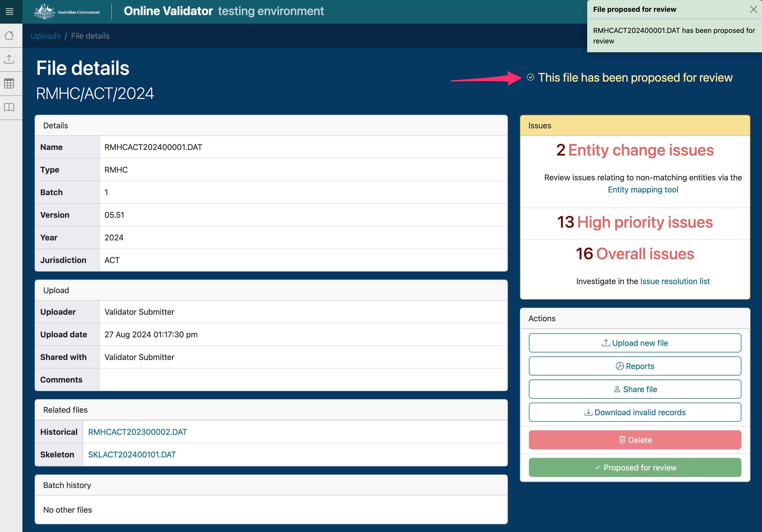
Task: Open Reports from Actions panel
Action: click(635, 366)
